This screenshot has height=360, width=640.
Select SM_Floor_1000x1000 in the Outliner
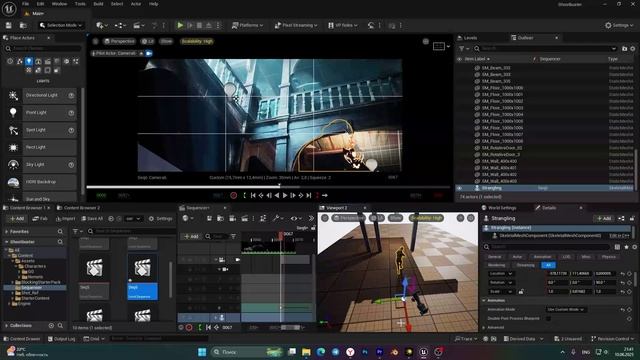pyautogui.click(x=502, y=88)
